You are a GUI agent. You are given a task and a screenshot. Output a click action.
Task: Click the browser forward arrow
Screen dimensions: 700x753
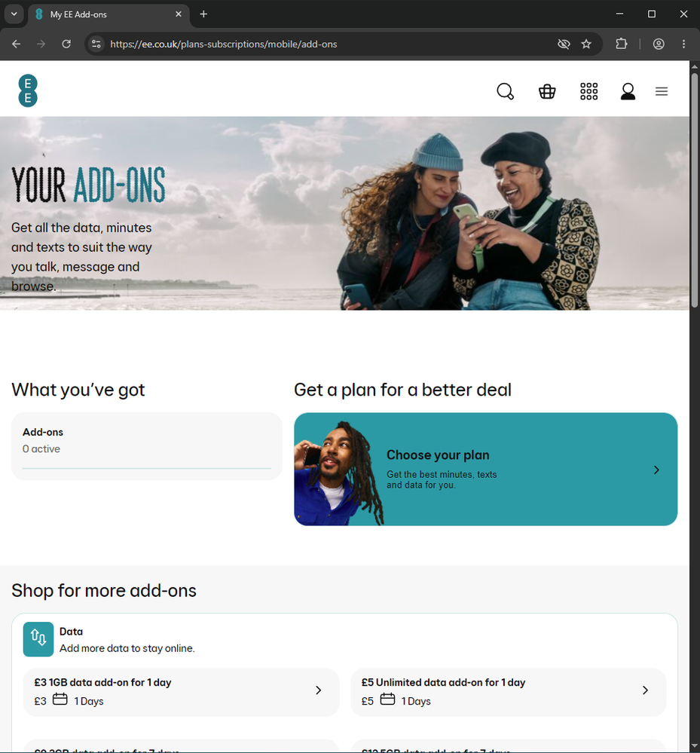pyautogui.click(x=41, y=44)
